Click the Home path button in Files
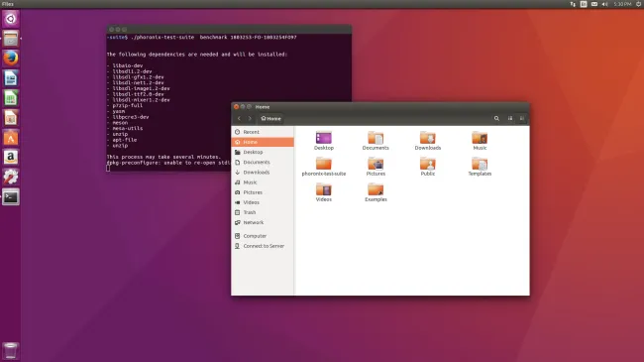The height and width of the screenshot is (362, 644). click(x=271, y=118)
